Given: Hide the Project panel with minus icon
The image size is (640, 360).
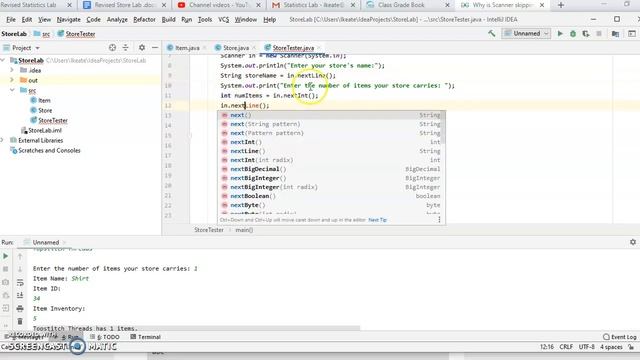Looking at the screenshot, I should tap(155, 48).
